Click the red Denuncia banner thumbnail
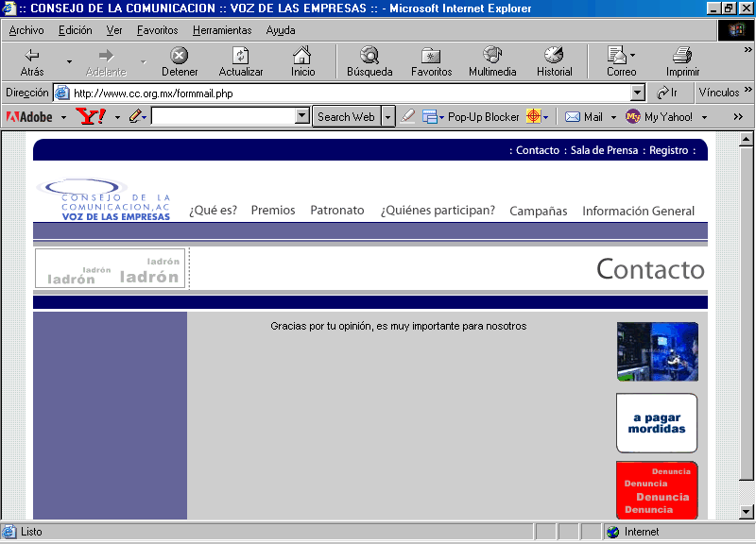 [657, 489]
